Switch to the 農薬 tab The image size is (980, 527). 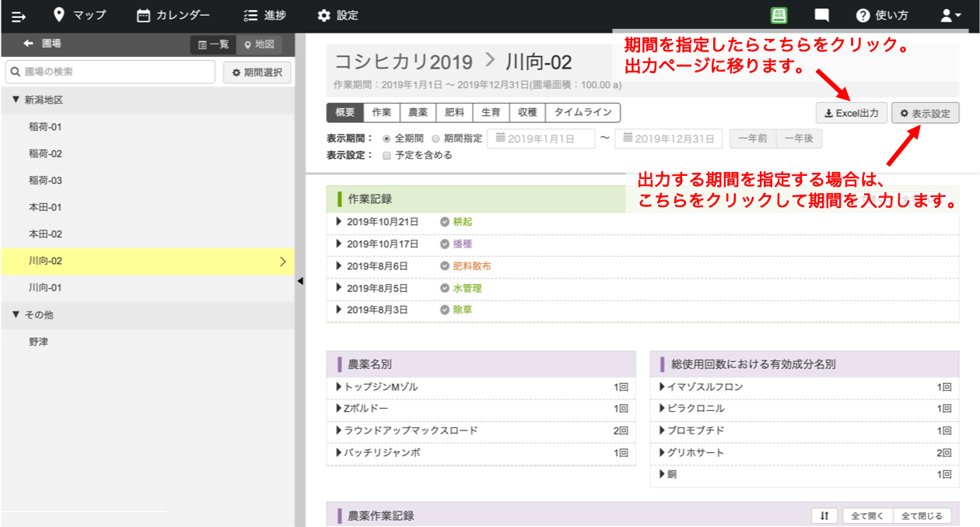pos(418,113)
